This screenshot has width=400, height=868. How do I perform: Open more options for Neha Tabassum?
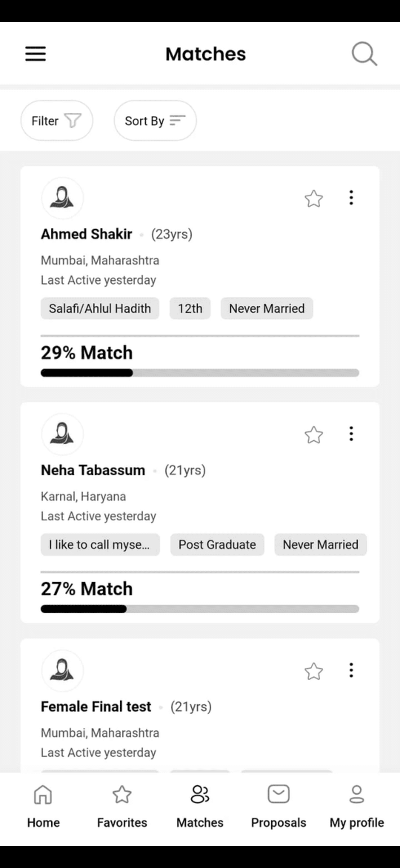351,434
